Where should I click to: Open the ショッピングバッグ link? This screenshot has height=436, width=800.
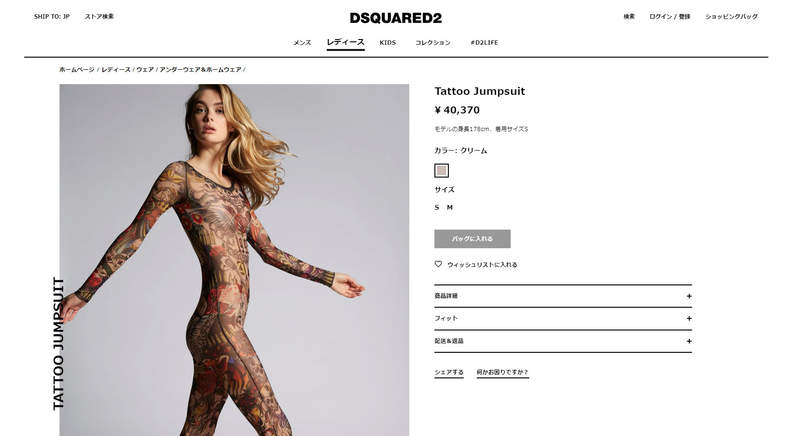[x=731, y=17]
